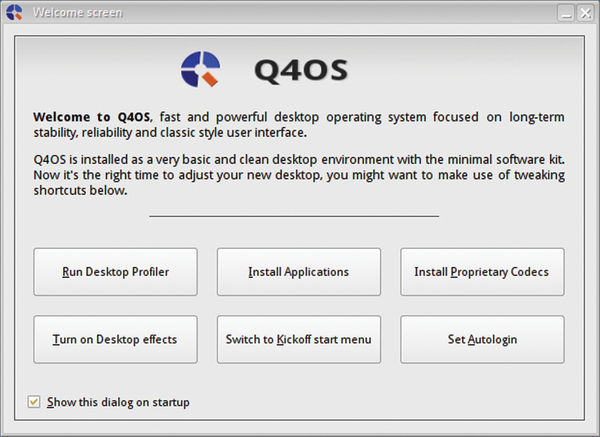The image size is (600, 437).
Task: Minimize the Welcome screen window
Action: click(566, 13)
